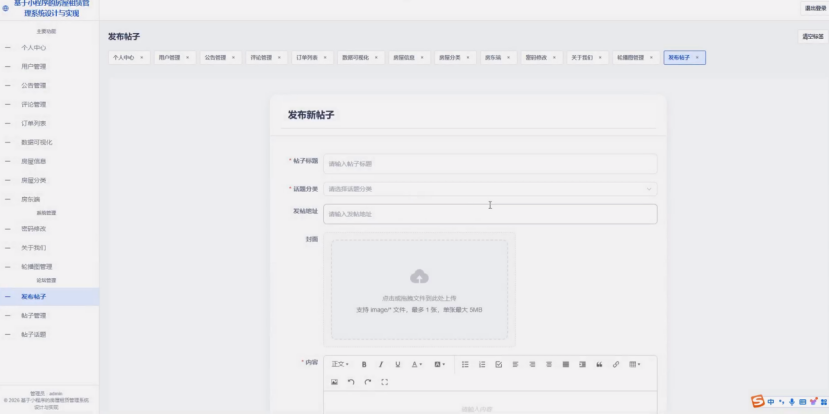
Task: Insert a numbered list in the editor
Action: 482,364
